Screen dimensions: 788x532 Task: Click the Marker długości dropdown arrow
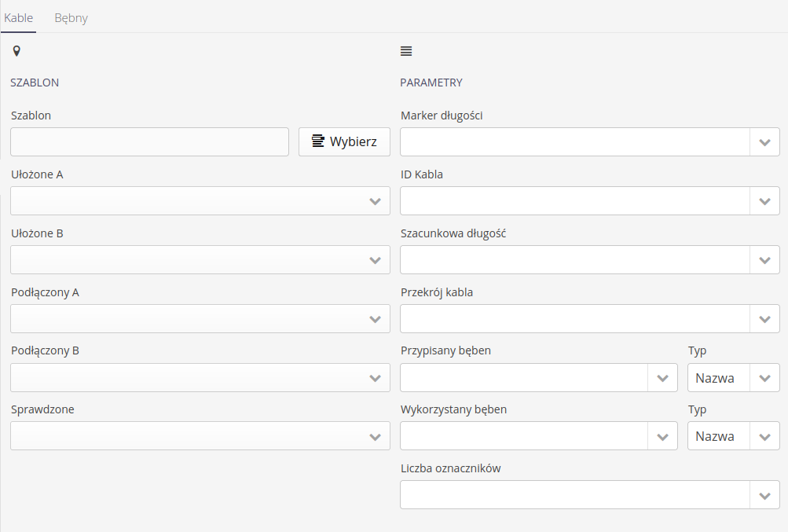click(x=764, y=142)
